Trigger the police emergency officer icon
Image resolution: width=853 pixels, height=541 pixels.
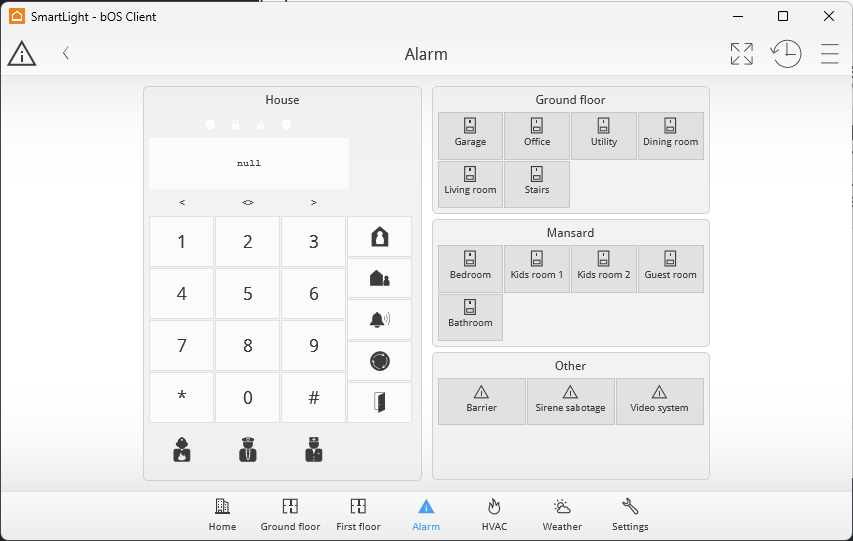(x=248, y=450)
